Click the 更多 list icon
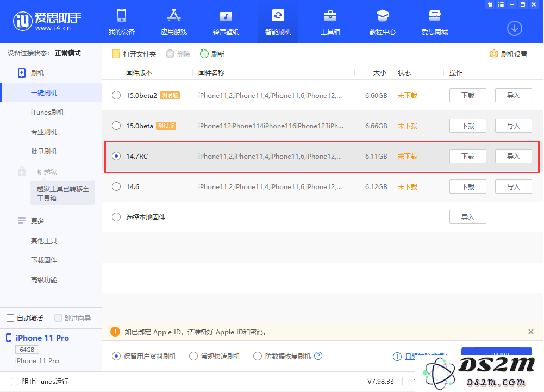The width and height of the screenshot is (544, 392). tap(22, 221)
